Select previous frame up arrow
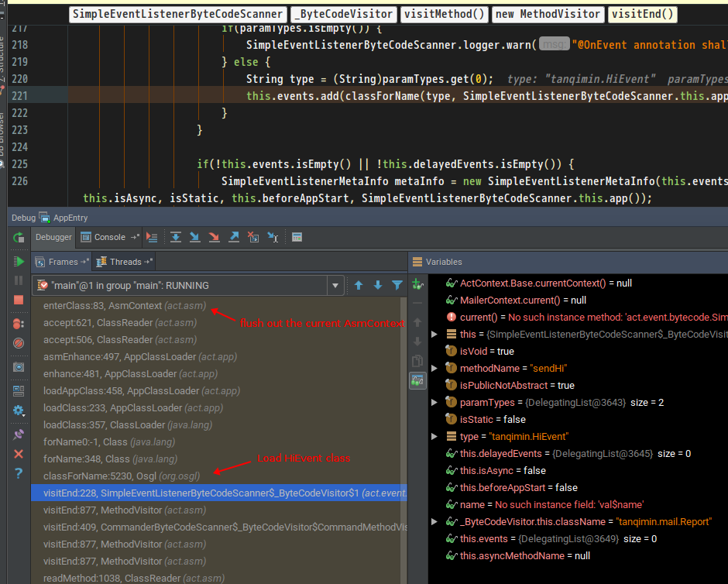This screenshot has width=728, height=584. point(359,286)
